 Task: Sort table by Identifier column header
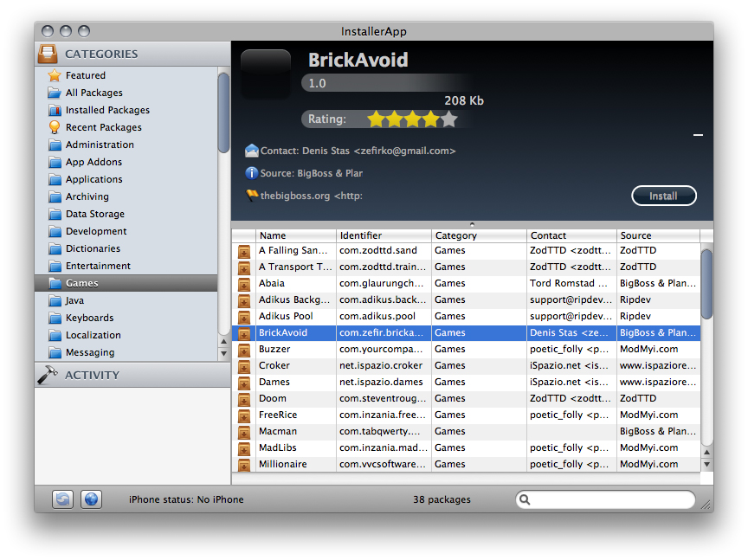[384, 235]
